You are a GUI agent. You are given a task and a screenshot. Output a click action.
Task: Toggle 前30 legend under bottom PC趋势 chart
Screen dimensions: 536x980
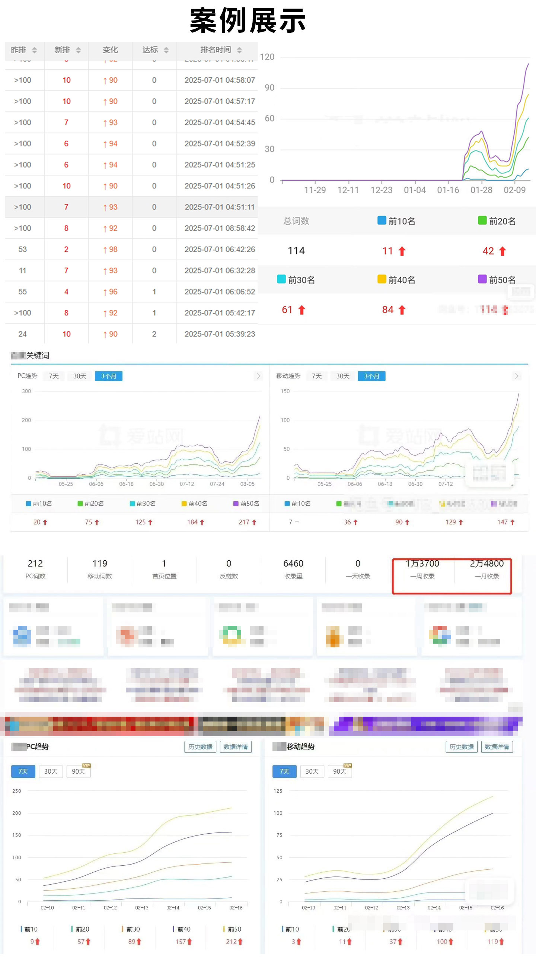(131, 929)
